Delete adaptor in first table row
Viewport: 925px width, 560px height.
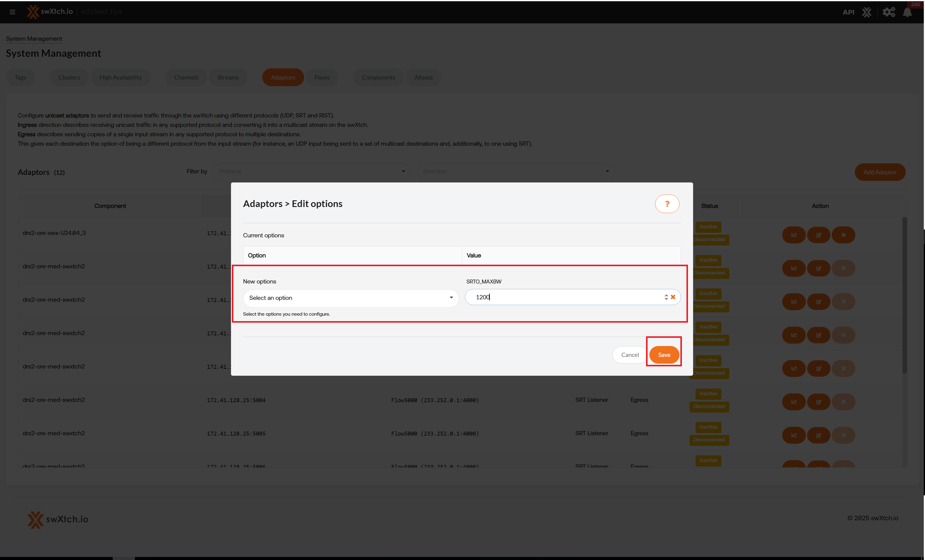tap(843, 235)
